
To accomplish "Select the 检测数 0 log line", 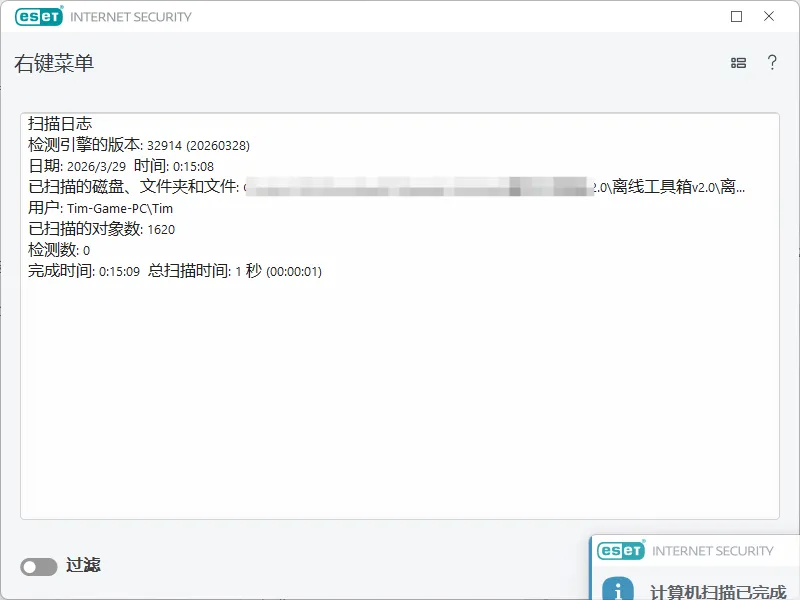I will click(59, 250).
